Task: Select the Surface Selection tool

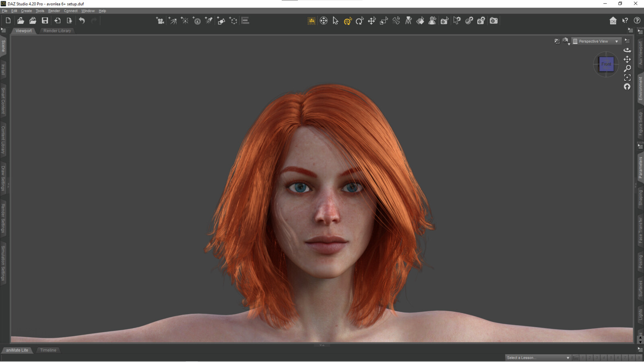Action: 420,21
